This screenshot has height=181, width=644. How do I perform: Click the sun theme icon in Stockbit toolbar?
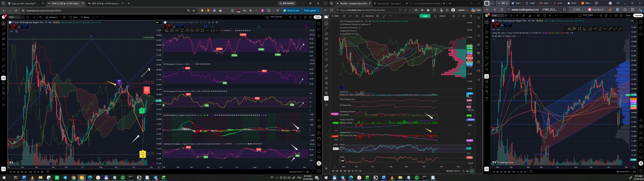click(471, 16)
